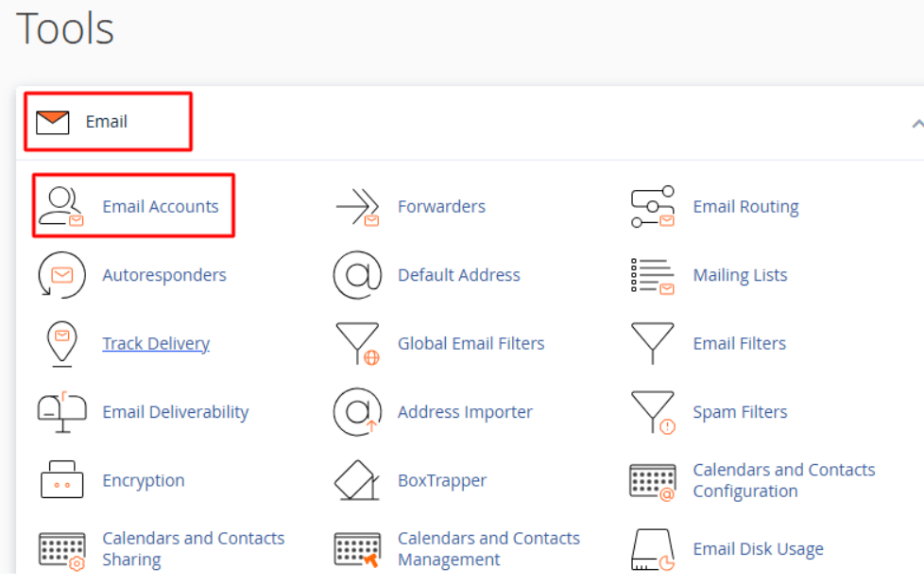Select the Default Address at-sign icon
This screenshot has width=924, height=586.
(357, 275)
